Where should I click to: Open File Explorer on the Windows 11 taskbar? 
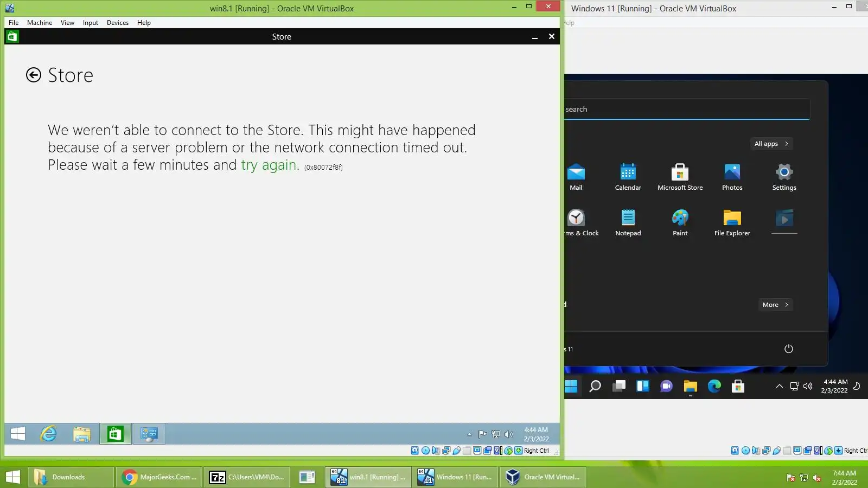click(x=691, y=386)
